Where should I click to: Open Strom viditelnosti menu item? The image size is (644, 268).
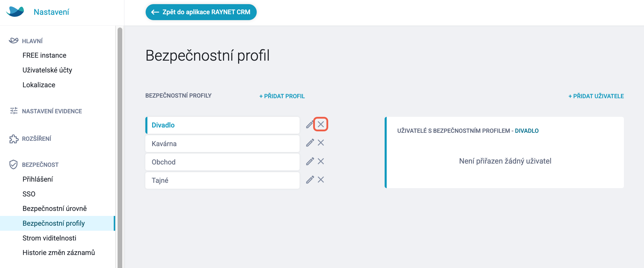click(x=49, y=238)
